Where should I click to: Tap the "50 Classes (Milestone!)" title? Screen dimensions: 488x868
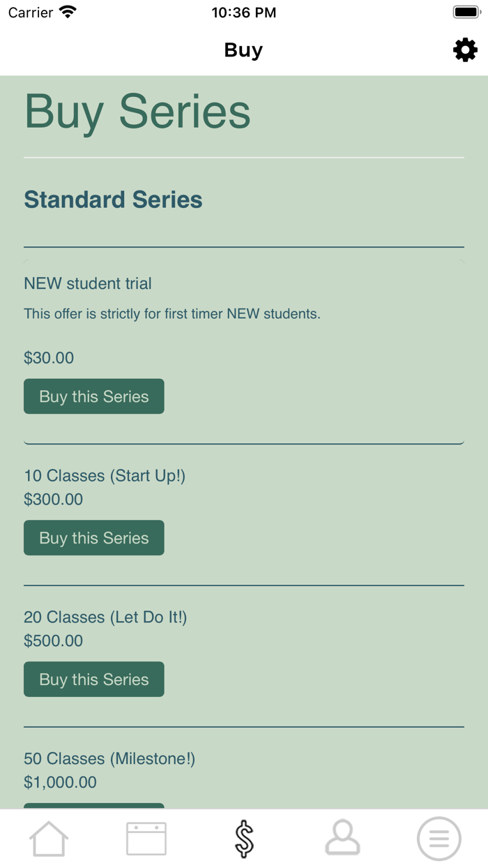[x=109, y=759]
